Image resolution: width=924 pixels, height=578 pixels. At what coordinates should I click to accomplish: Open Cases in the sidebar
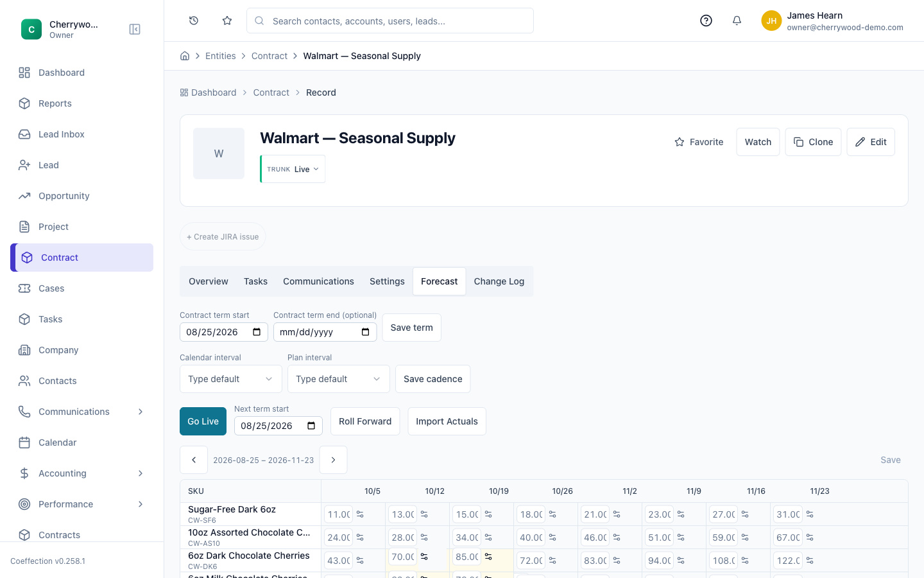pos(81,288)
